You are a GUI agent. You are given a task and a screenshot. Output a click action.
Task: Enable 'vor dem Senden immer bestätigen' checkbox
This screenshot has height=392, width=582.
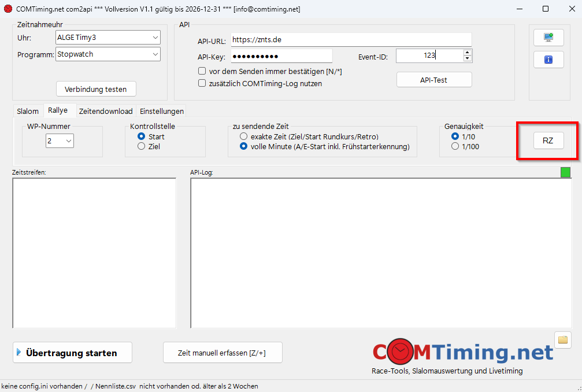(202, 71)
